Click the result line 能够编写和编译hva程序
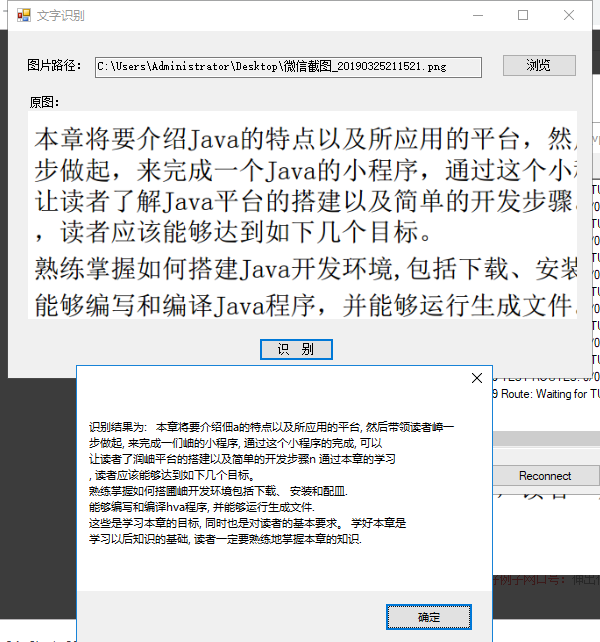The height and width of the screenshot is (642, 600). click(202, 507)
